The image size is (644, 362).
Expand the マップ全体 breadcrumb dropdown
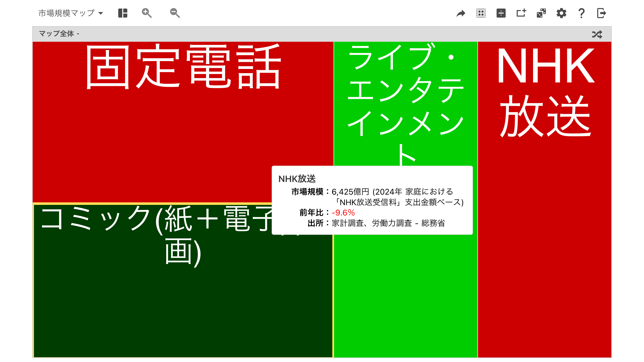click(x=59, y=34)
